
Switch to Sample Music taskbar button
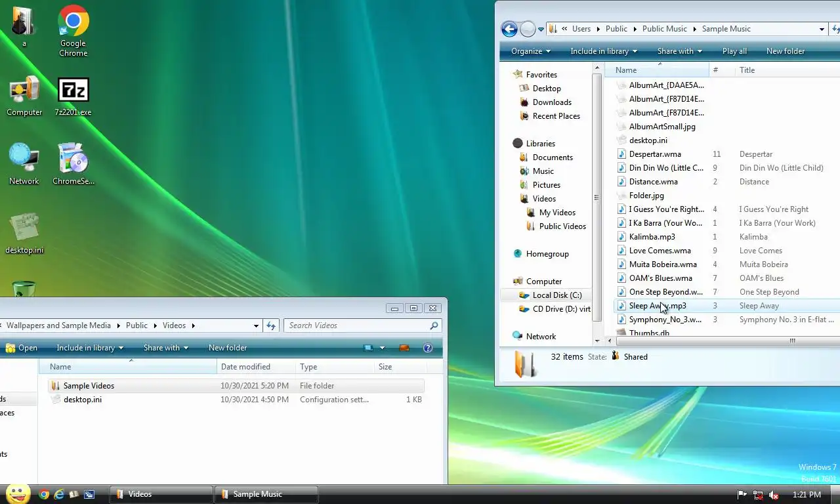pos(266,494)
